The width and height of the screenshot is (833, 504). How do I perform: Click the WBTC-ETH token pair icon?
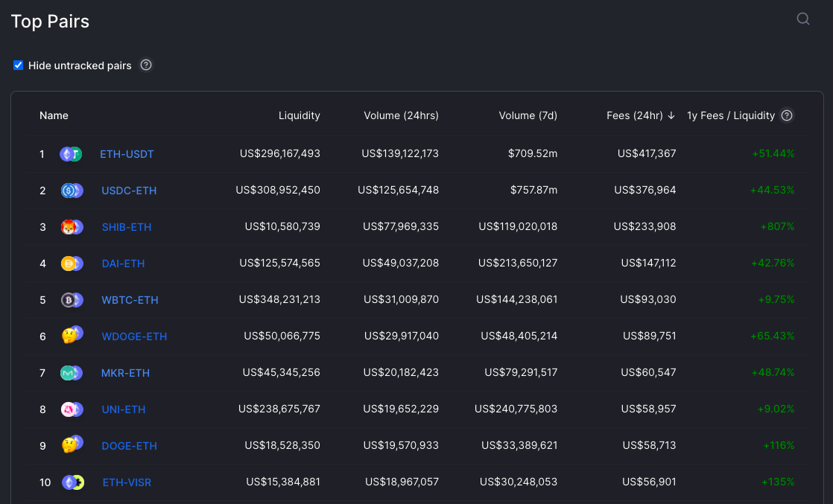point(72,300)
